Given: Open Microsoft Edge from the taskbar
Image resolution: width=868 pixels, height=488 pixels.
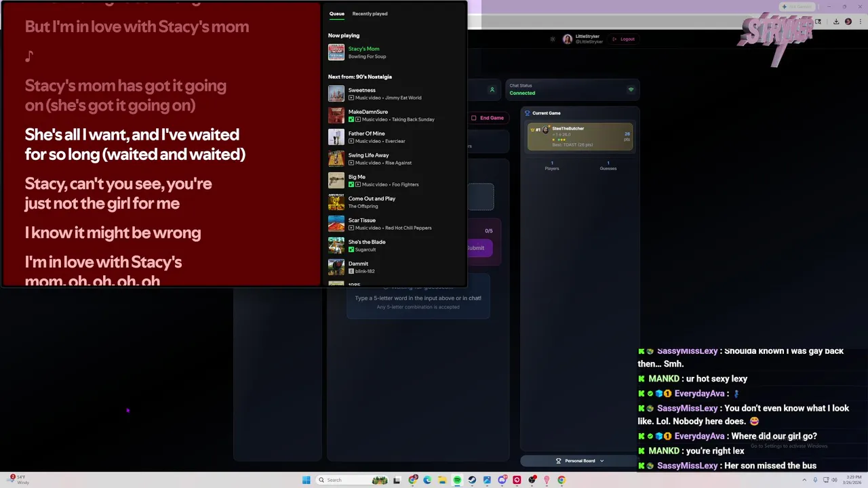Looking at the screenshot, I should 427,480.
